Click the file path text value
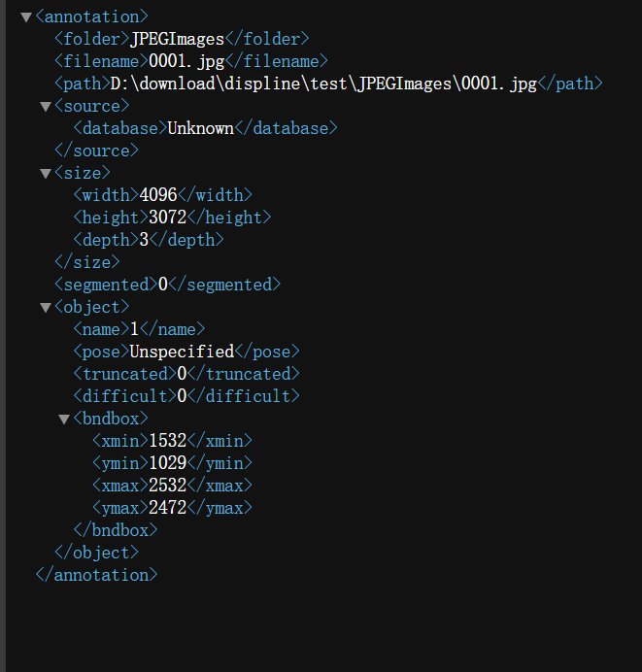 click(x=323, y=84)
